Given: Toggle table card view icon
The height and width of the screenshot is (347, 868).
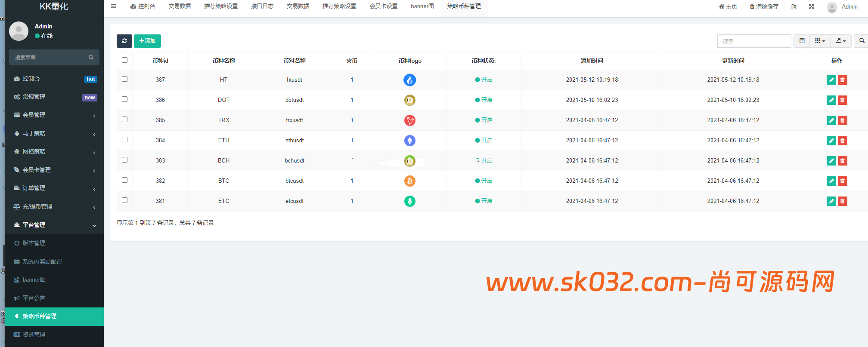Looking at the screenshot, I should (802, 41).
